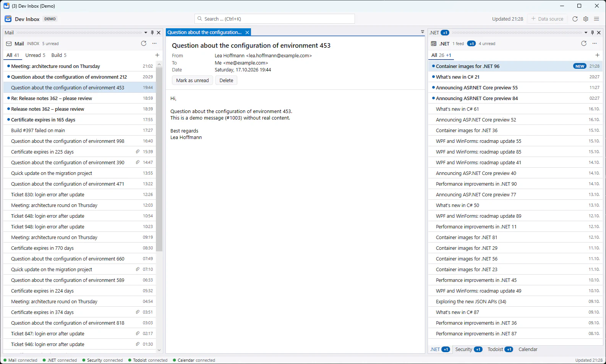
Task: Click the global refresh icon in header
Action: [x=575, y=19]
